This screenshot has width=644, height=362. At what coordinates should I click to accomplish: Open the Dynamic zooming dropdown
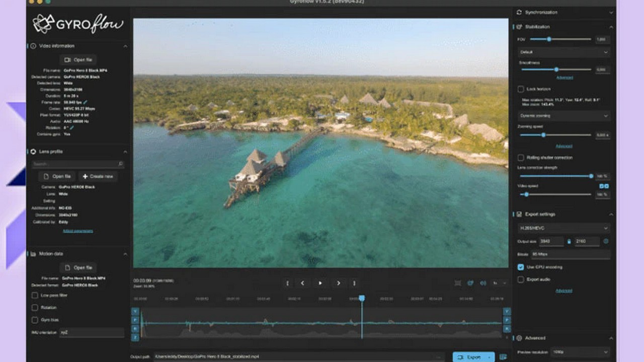pyautogui.click(x=563, y=116)
